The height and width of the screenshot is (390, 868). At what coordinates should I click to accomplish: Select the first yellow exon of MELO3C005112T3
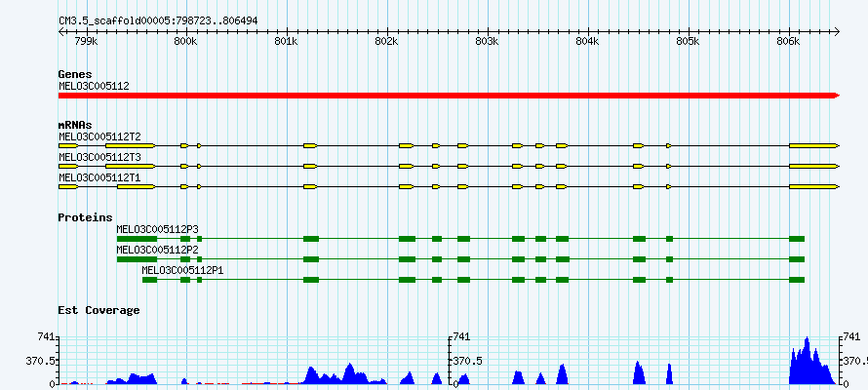pos(68,166)
